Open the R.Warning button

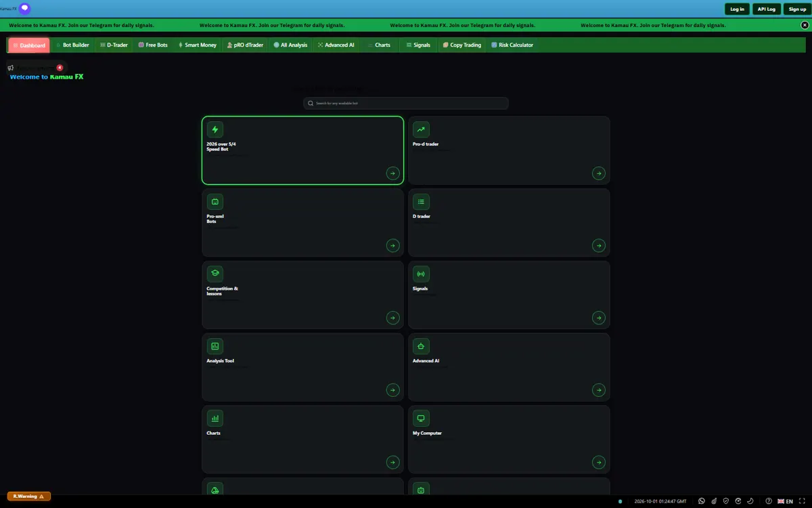point(29,496)
